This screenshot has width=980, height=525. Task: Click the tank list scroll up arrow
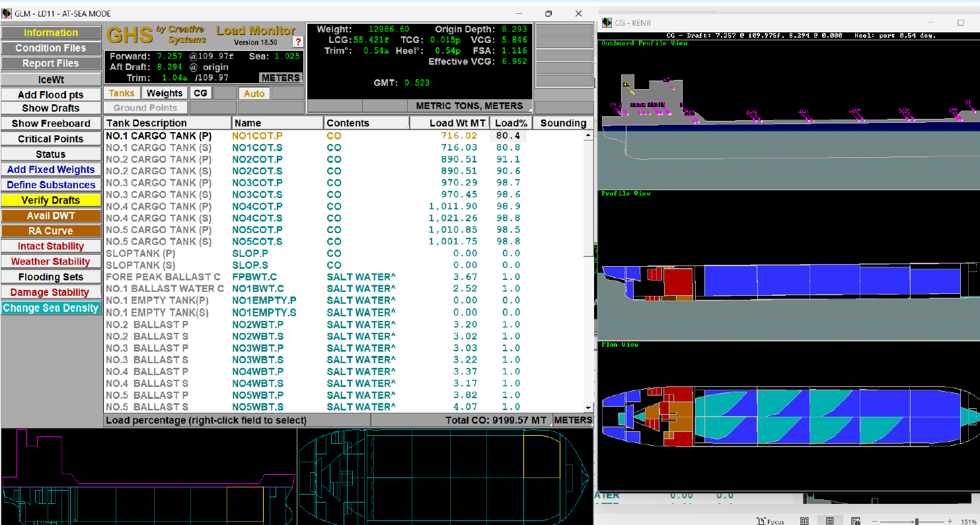tap(588, 135)
